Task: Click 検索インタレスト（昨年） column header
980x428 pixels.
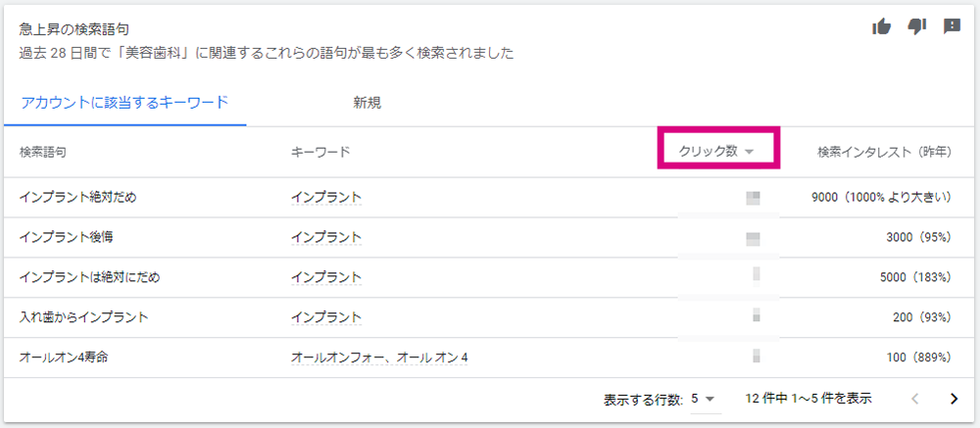Action: coord(884,152)
